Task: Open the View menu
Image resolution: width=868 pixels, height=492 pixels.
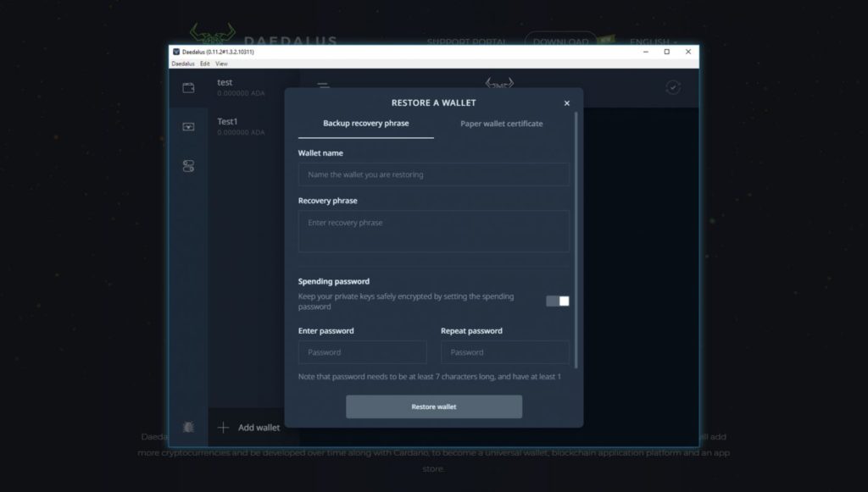Action: click(x=221, y=64)
